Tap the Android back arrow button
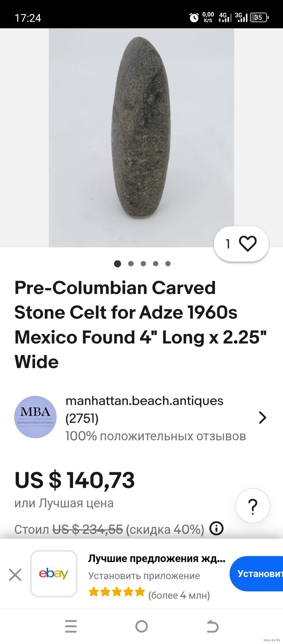This screenshot has width=283, height=644. (x=212, y=626)
